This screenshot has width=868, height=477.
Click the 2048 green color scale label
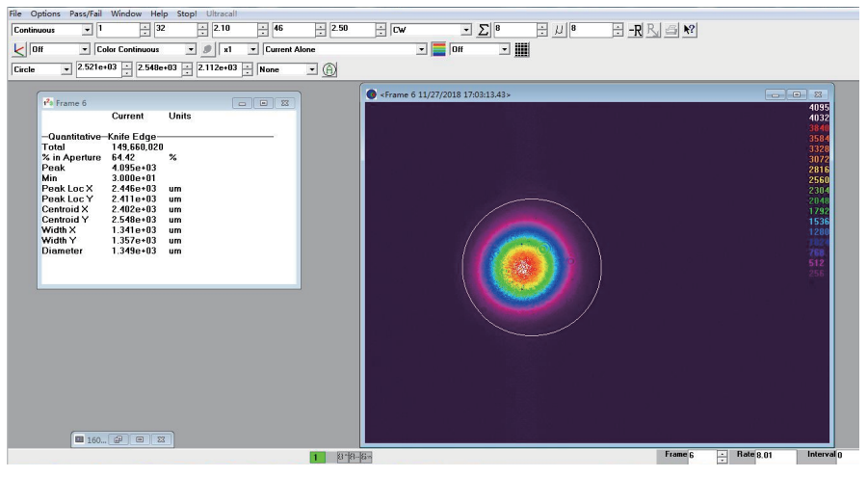click(819, 200)
